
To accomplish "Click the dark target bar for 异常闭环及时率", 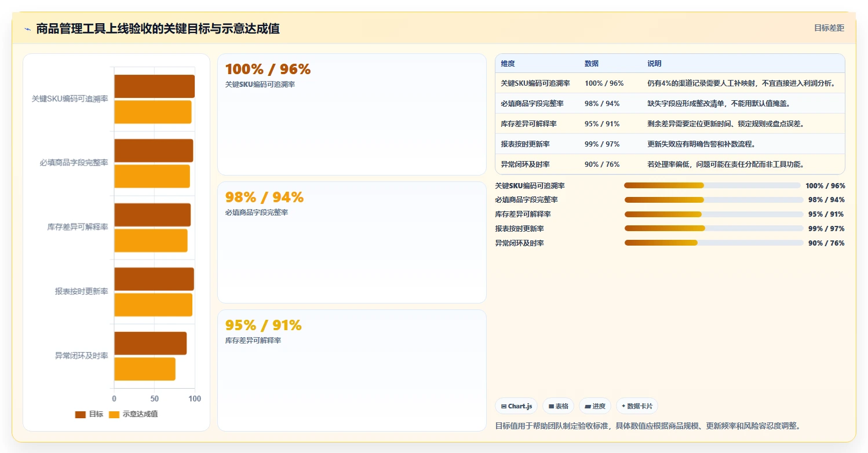I will pyautogui.click(x=150, y=343).
